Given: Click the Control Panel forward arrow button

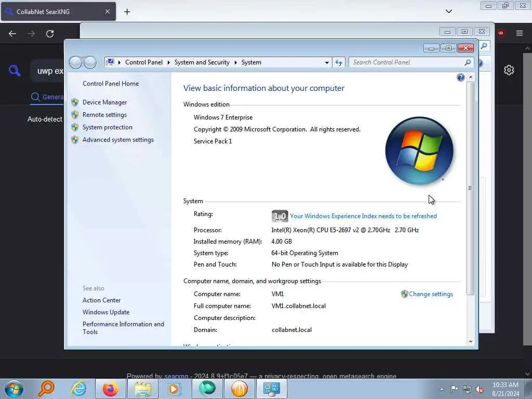Looking at the screenshot, I should 90,62.
